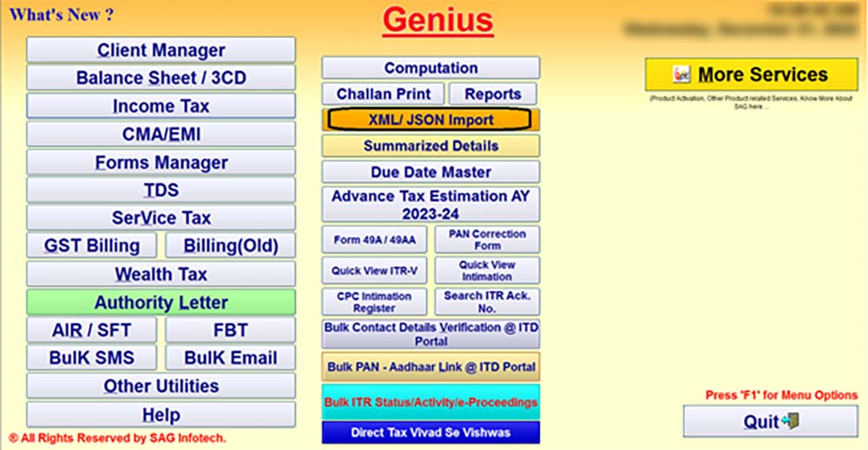Click the More Services icon
The width and height of the screenshot is (868, 450).
tap(683, 75)
